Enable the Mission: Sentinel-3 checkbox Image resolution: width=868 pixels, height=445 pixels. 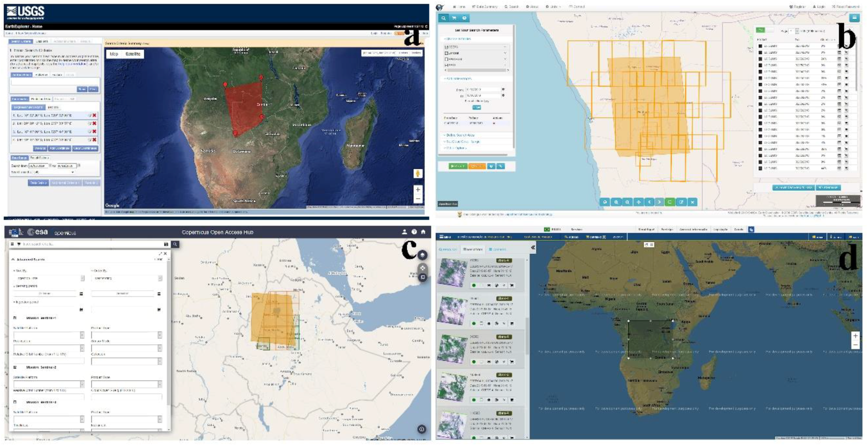coord(15,402)
